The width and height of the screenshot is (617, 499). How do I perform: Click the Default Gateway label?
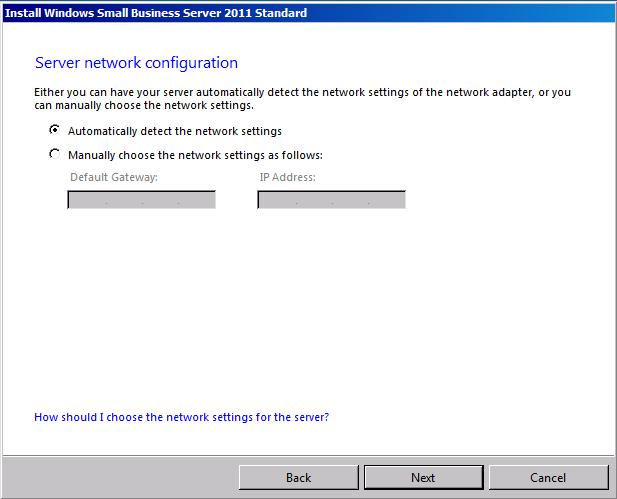click(x=114, y=177)
